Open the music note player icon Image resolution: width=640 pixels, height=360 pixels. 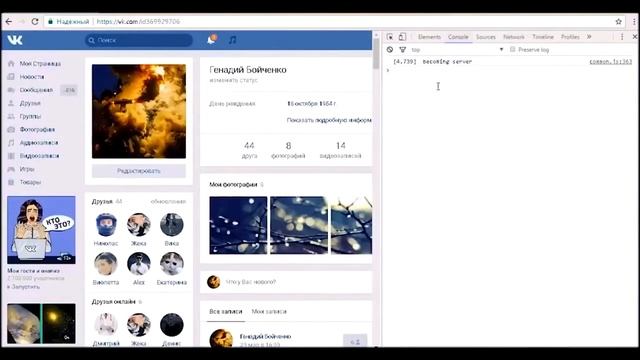232,40
